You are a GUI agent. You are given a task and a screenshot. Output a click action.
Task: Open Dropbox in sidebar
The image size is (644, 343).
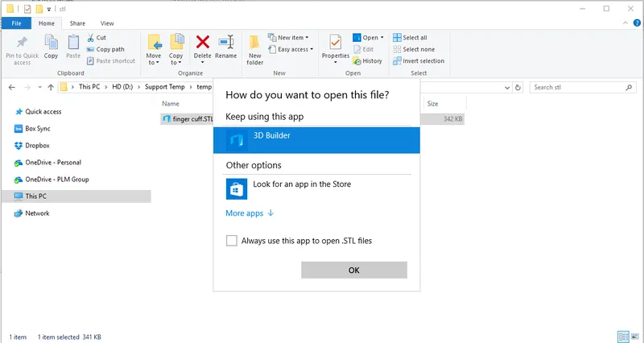point(32,146)
